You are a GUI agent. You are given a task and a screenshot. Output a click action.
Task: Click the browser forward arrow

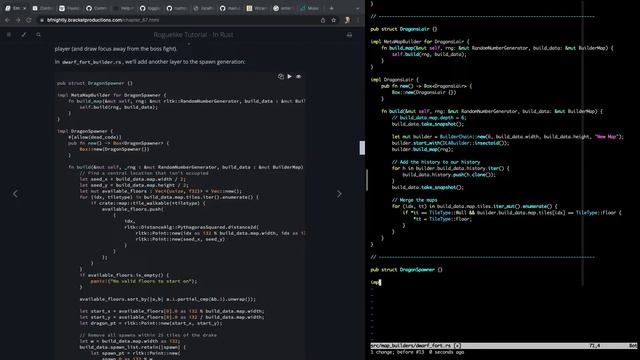click(18, 20)
